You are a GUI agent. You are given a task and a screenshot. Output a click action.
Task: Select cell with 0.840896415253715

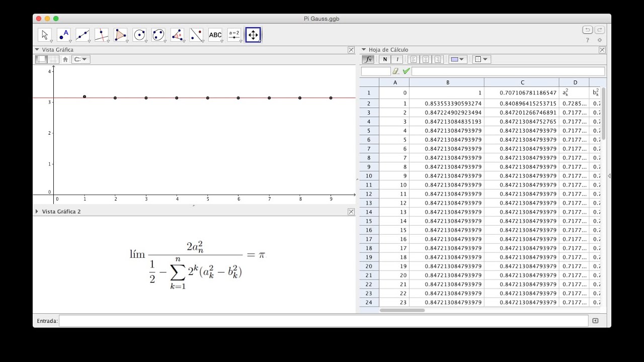[x=522, y=104]
